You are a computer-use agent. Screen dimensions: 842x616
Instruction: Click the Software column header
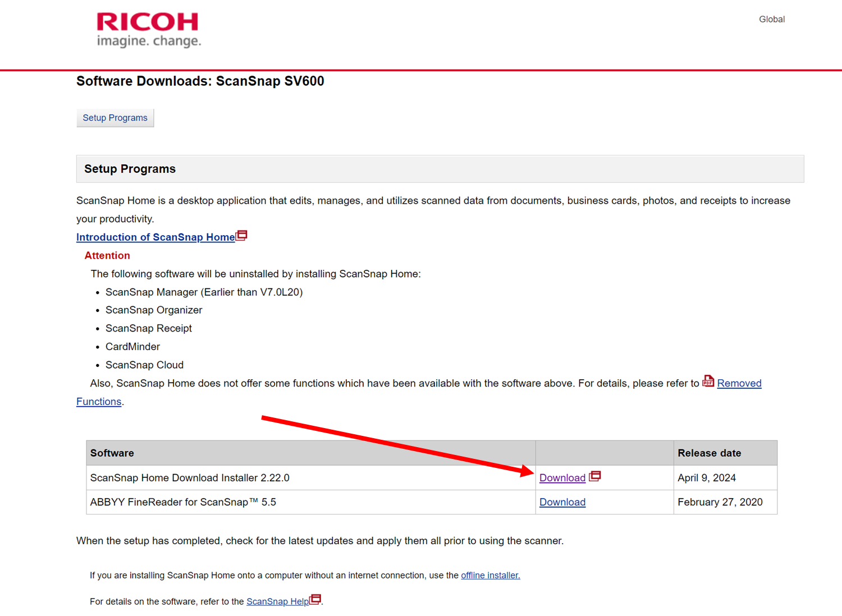(x=311, y=453)
